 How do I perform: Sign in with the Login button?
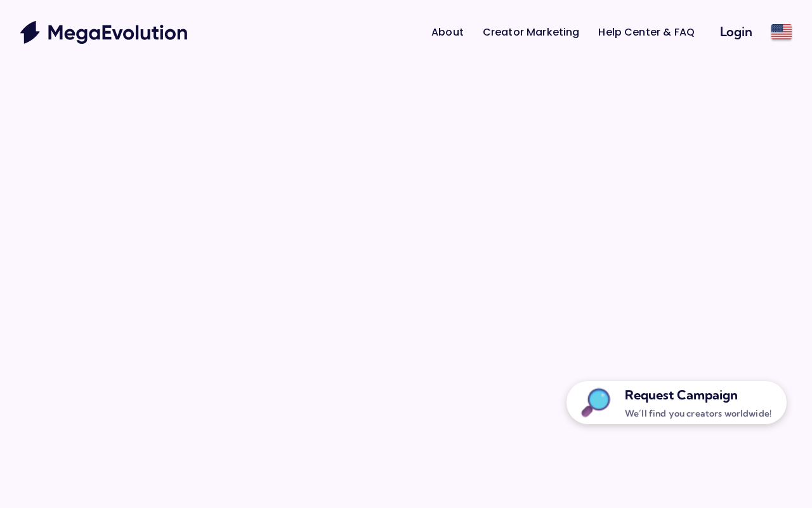click(x=735, y=32)
